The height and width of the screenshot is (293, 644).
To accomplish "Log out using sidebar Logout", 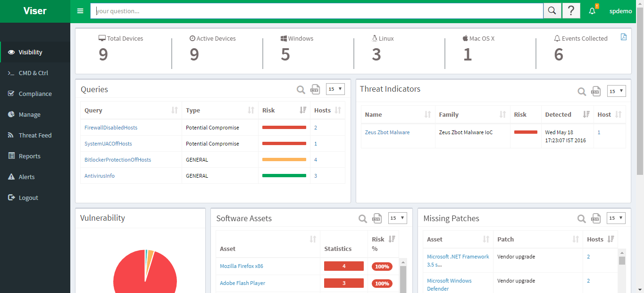I will click(x=35, y=198).
